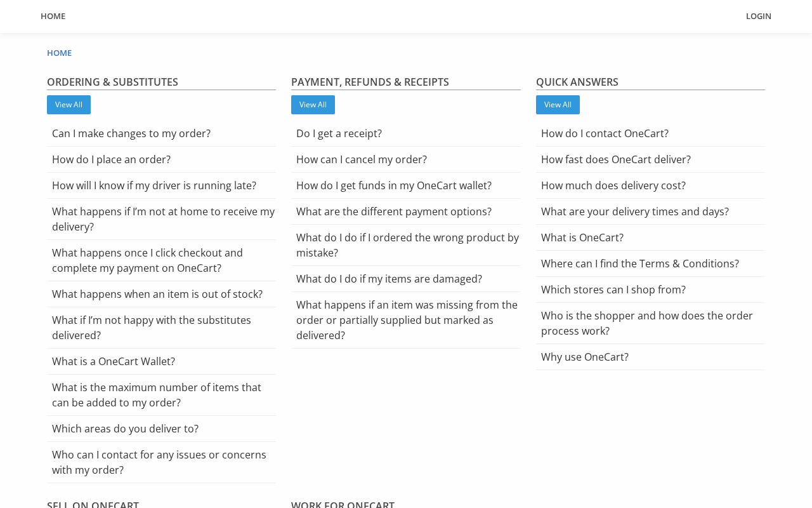
Task: Open 'What do I do if my items are damaged?'
Action: [406, 279]
